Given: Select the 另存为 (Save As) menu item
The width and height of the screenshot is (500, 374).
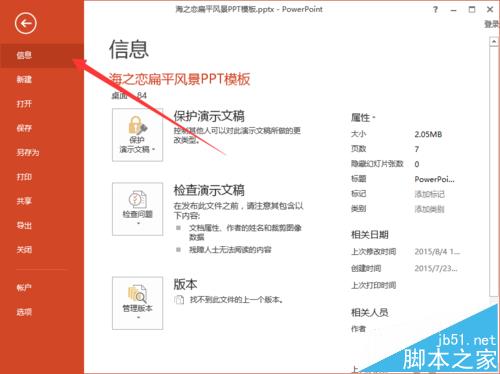Looking at the screenshot, I should click(42, 152).
